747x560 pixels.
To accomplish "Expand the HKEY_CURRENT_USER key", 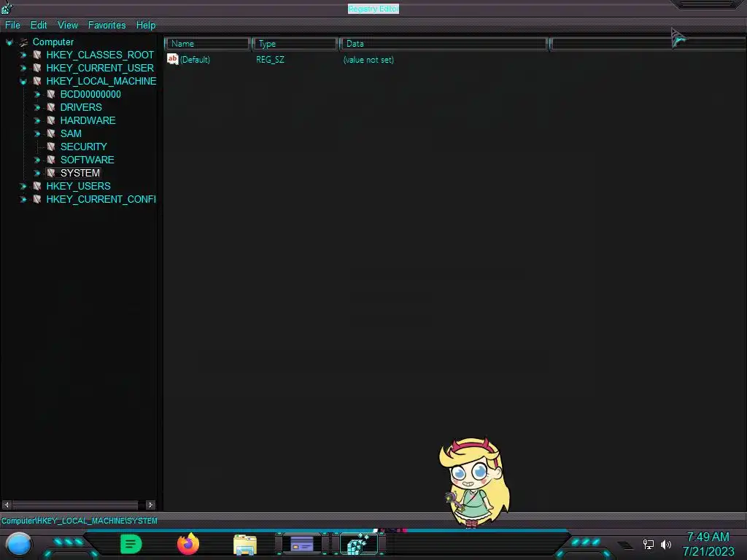I will click(x=23, y=68).
